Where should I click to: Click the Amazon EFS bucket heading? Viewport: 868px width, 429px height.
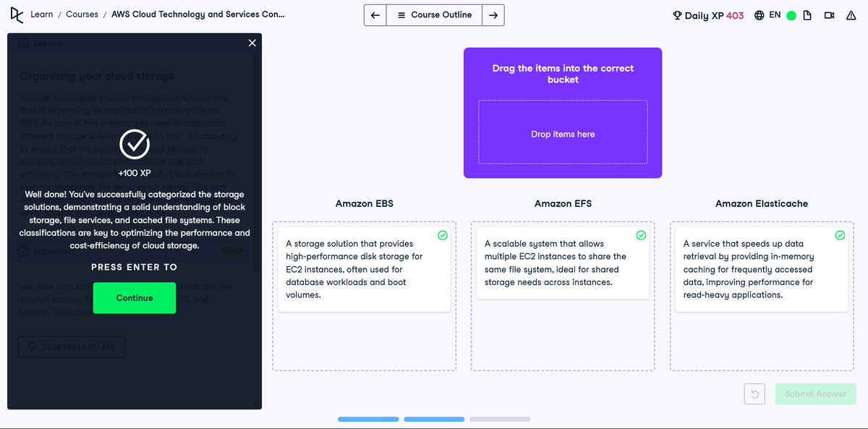pyautogui.click(x=563, y=203)
